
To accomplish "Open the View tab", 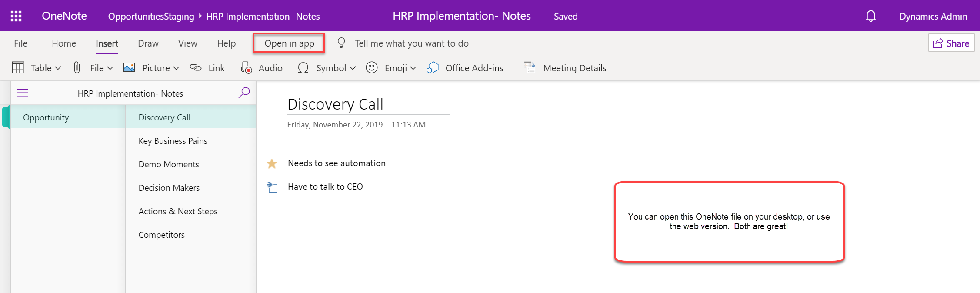I will (x=188, y=43).
